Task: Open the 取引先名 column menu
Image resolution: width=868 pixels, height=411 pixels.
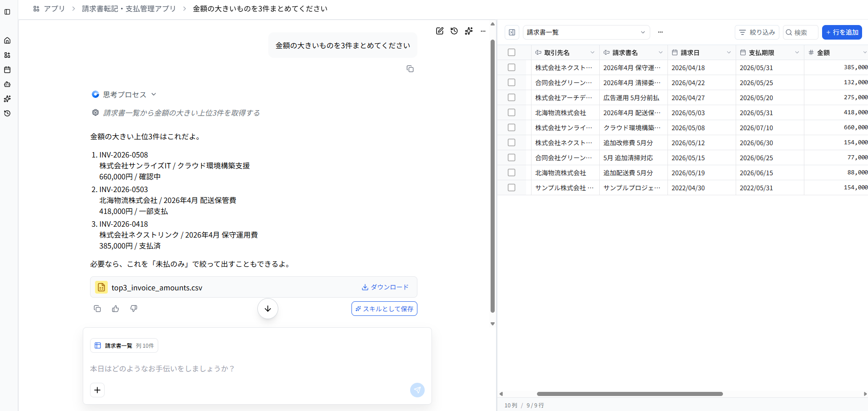Action: click(x=592, y=52)
